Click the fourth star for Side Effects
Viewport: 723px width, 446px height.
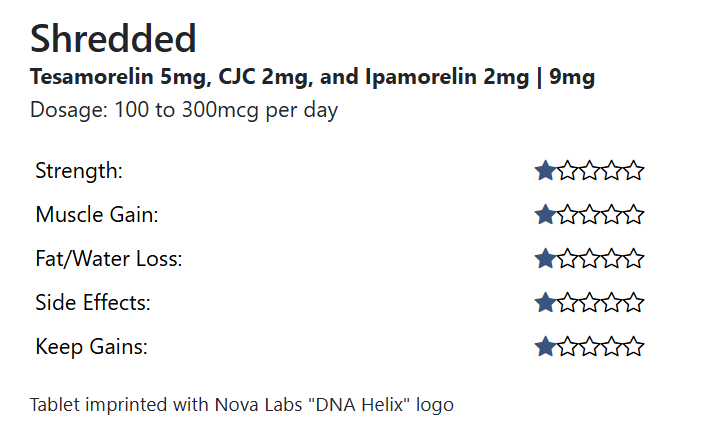pos(612,303)
